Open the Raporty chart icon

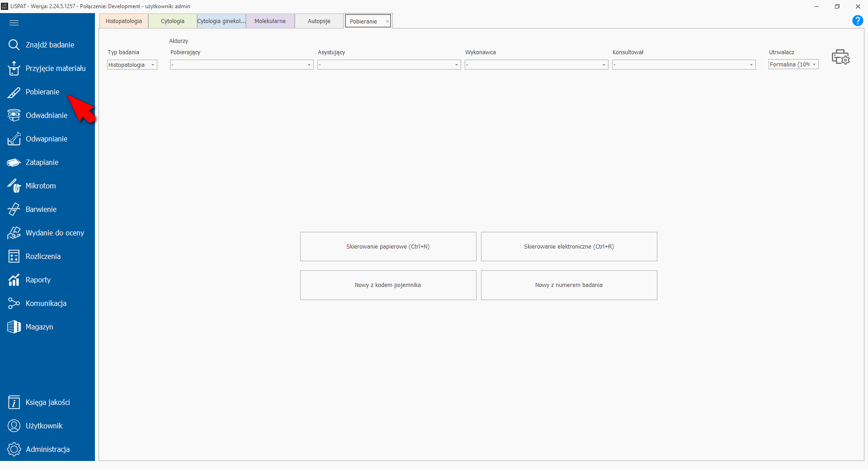(14, 280)
